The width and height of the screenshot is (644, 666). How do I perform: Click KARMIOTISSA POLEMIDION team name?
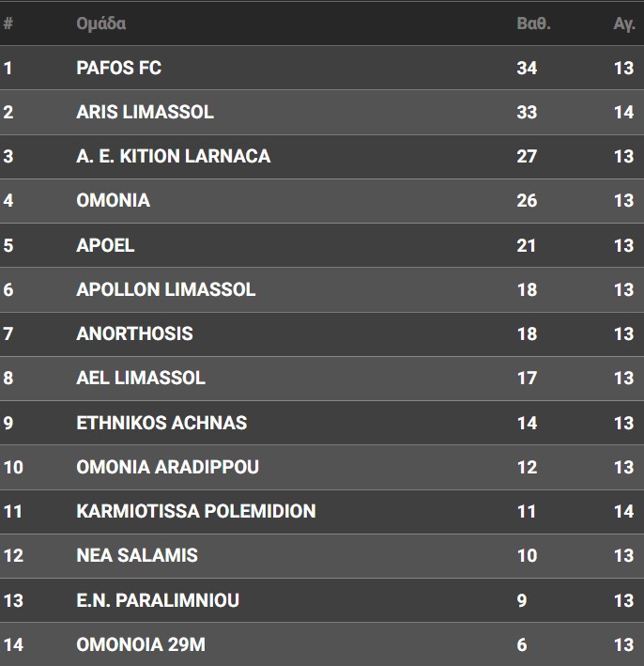pyautogui.click(x=195, y=511)
